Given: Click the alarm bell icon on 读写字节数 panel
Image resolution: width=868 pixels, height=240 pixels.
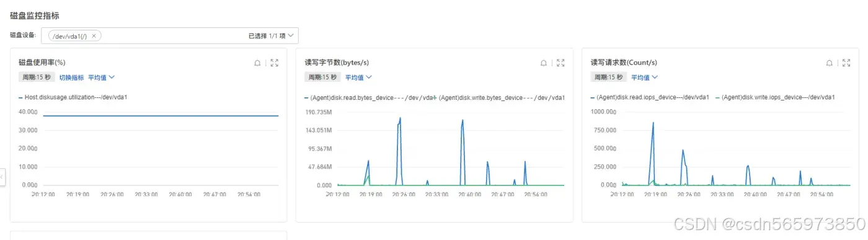Looking at the screenshot, I should (x=544, y=63).
